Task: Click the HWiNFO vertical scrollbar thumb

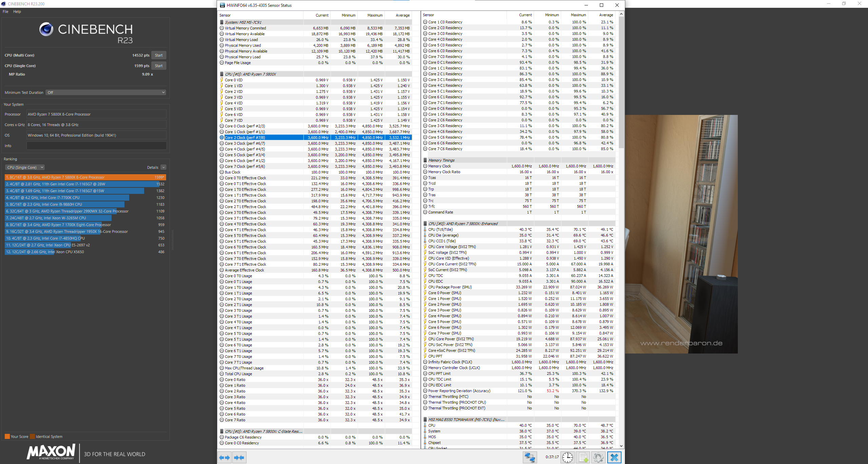Action: click(x=621, y=82)
